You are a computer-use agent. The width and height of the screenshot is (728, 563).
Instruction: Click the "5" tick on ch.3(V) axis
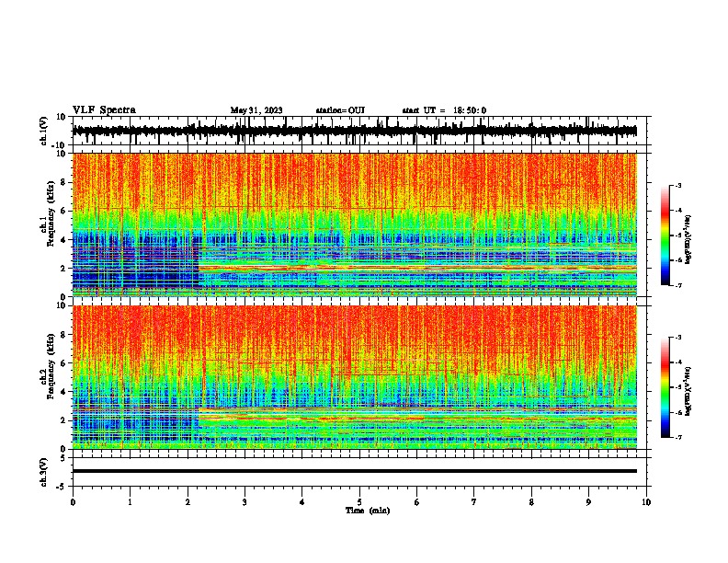[63, 458]
